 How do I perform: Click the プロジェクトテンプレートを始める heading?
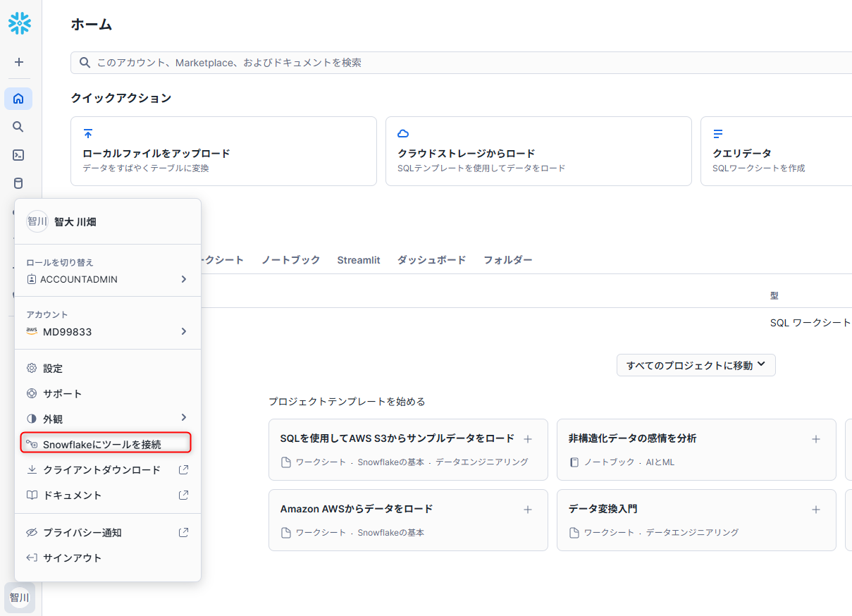[x=347, y=402]
